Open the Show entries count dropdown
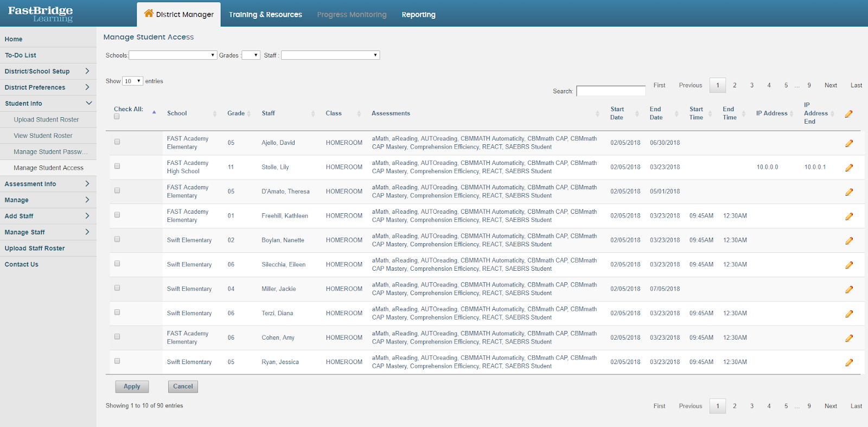 (x=132, y=81)
